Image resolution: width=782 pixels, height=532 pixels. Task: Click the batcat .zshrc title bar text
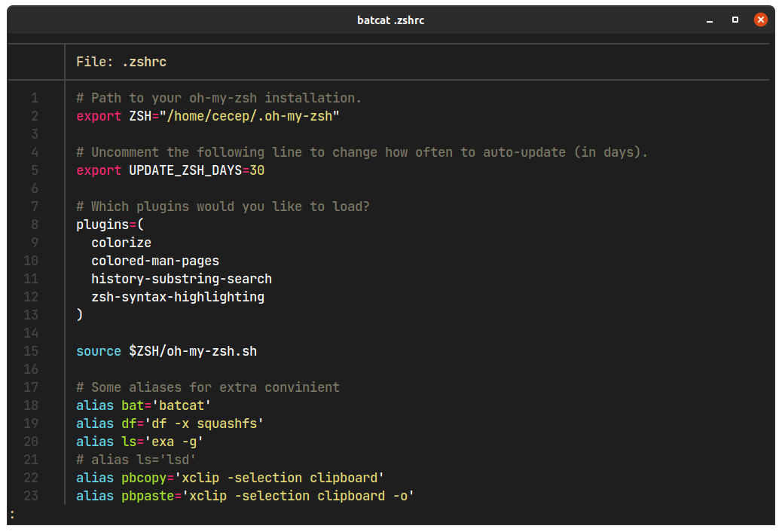tap(391, 20)
